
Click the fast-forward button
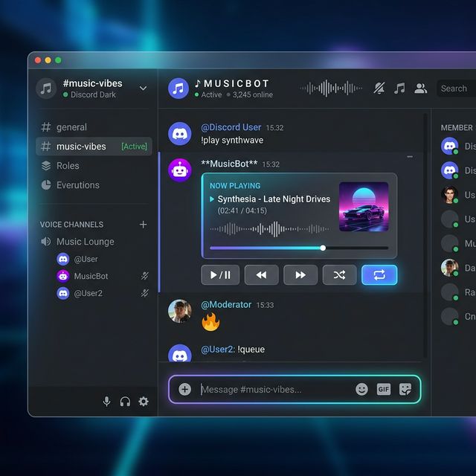pyautogui.click(x=300, y=274)
